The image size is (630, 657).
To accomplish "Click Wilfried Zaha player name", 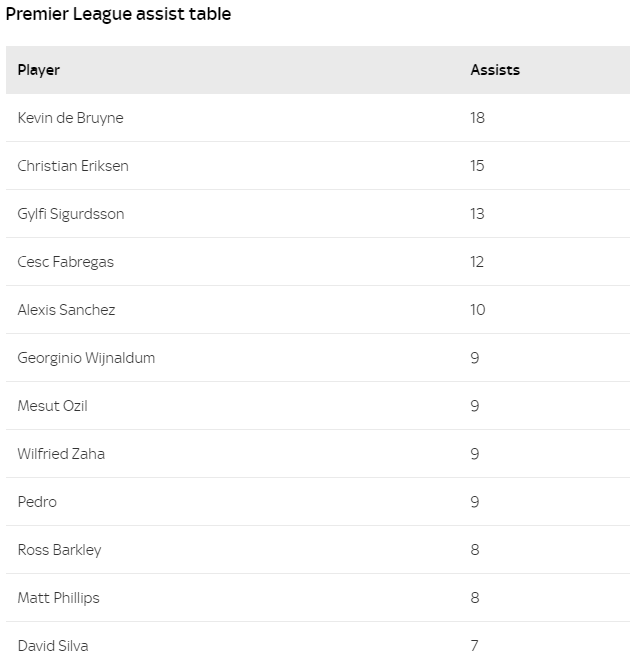I will click(x=61, y=454).
